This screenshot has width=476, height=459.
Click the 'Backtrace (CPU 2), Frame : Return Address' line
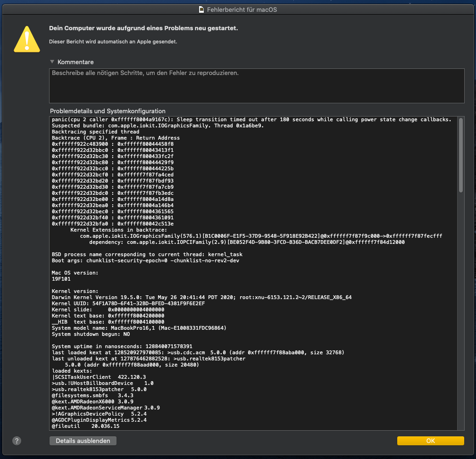click(116, 138)
